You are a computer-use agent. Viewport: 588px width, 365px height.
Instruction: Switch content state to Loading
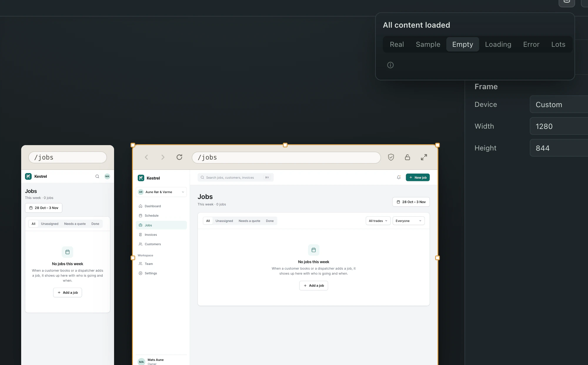coord(498,44)
